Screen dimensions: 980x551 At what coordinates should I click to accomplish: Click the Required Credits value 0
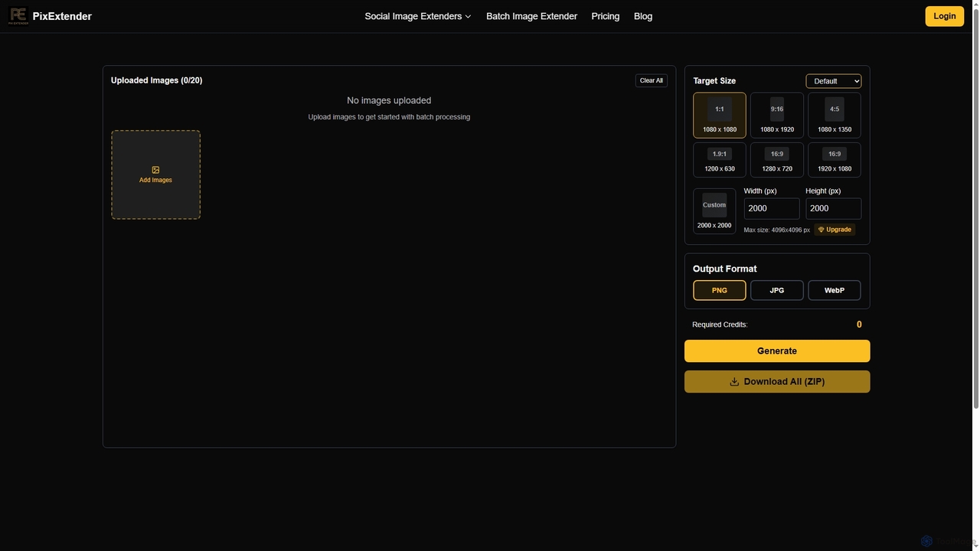pos(859,324)
